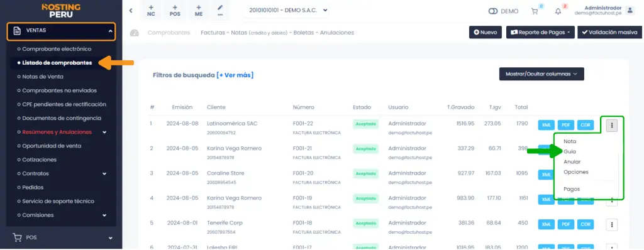
Task: Open the Mostrar/Ocultar columnas dropdown
Action: pos(541,74)
